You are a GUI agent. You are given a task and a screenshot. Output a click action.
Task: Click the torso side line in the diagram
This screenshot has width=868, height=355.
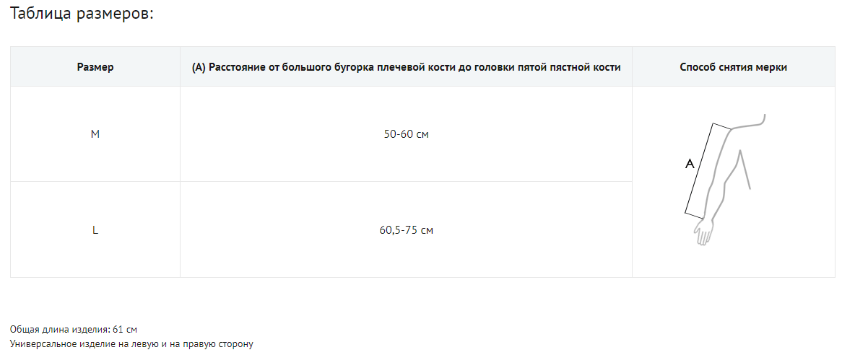[x=745, y=170]
